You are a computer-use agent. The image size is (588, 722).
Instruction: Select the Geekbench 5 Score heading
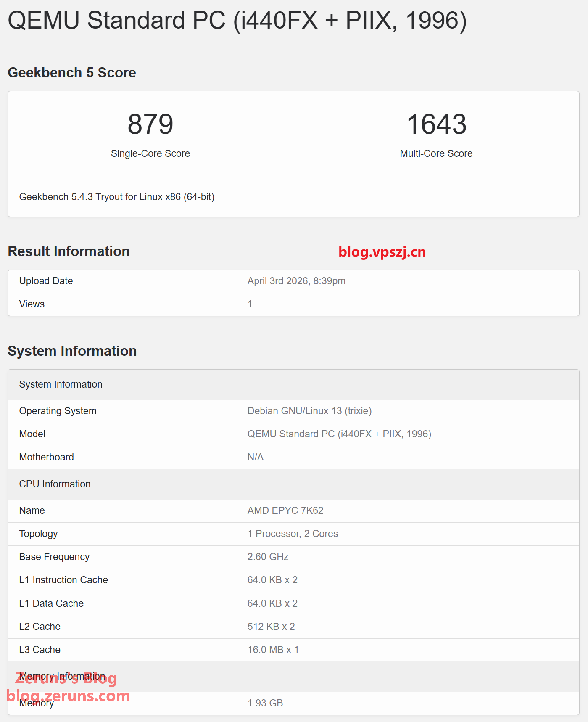click(x=72, y=72)
